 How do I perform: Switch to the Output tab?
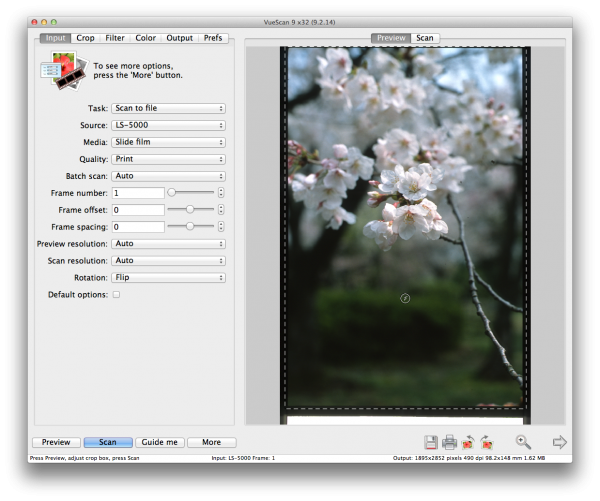tap(179, 38)
